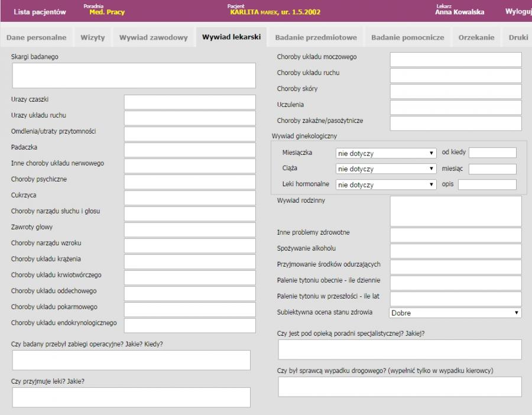Go to the Wywiad zawodowy tab
The height and width of the screenshot is (415, 532).
tap(153, 37)
